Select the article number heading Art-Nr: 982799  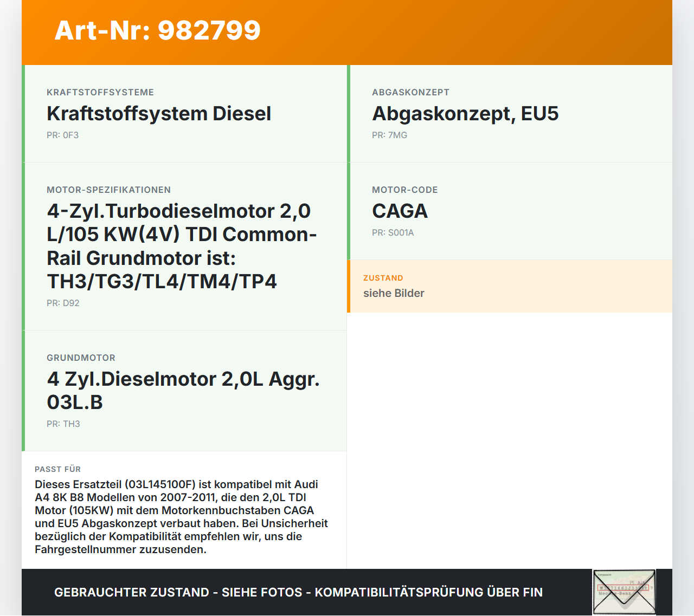(x=157, y=31)
